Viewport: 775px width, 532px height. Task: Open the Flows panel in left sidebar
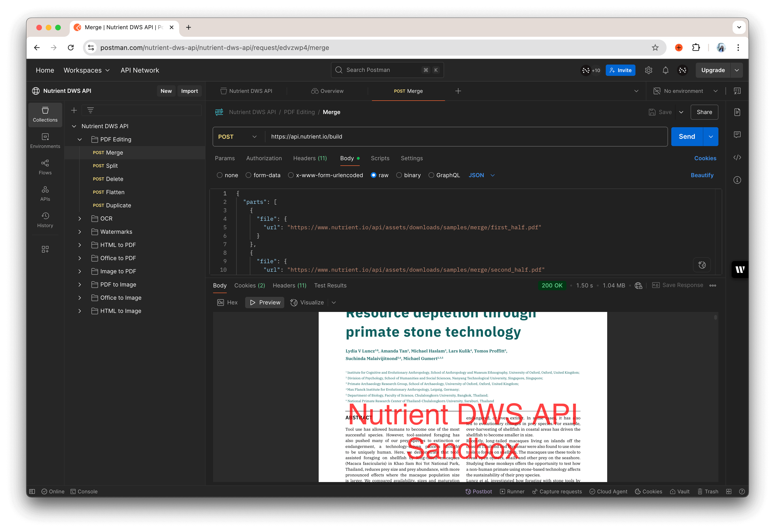click(45, 167)
